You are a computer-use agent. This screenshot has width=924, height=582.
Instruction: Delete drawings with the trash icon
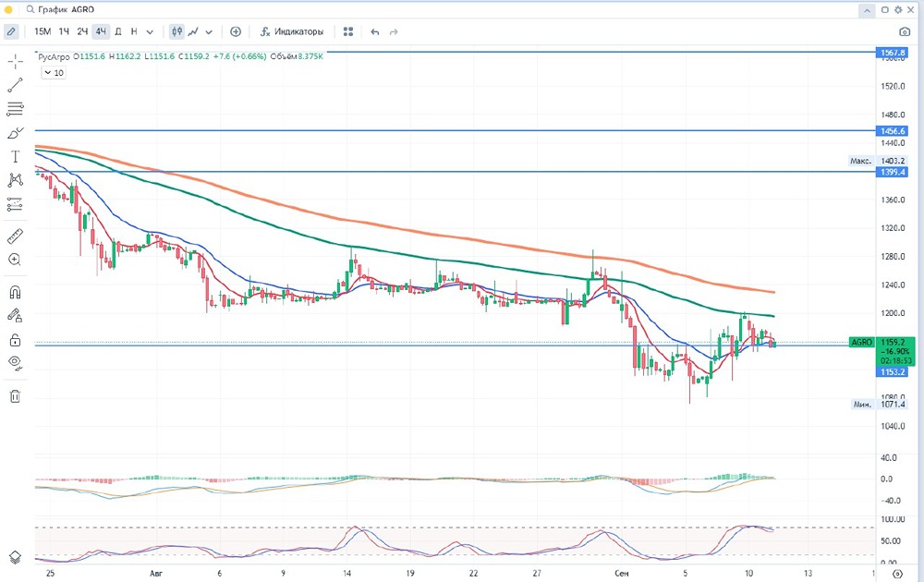pyautogui.click(x=16, y=396)
